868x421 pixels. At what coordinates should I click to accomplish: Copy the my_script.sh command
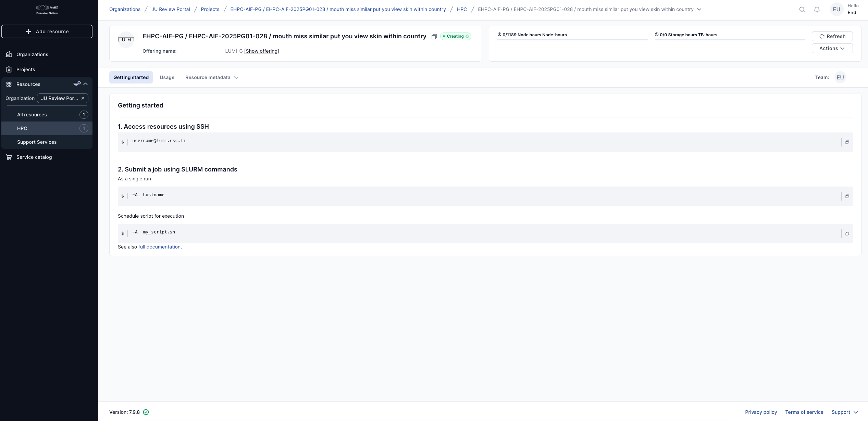click(847, 234)
